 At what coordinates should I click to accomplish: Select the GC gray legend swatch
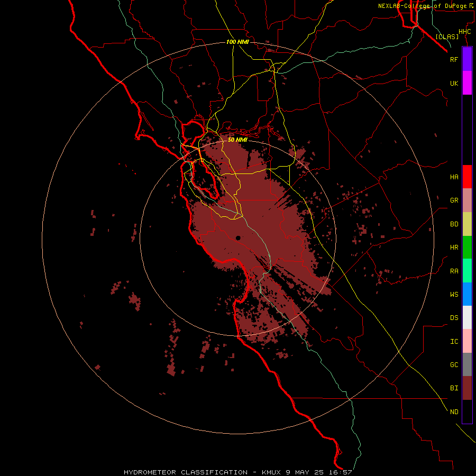[x=467, y=364]
